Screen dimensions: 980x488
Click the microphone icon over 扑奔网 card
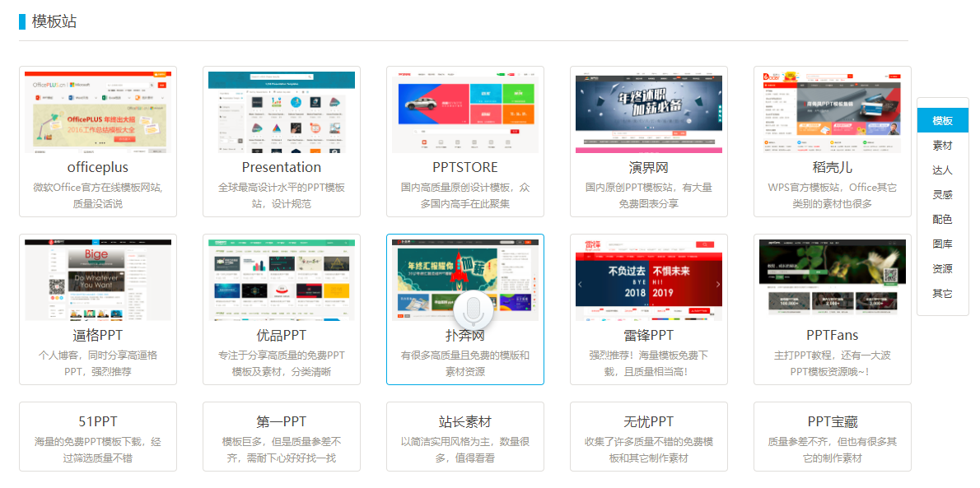tap(474, 310)
